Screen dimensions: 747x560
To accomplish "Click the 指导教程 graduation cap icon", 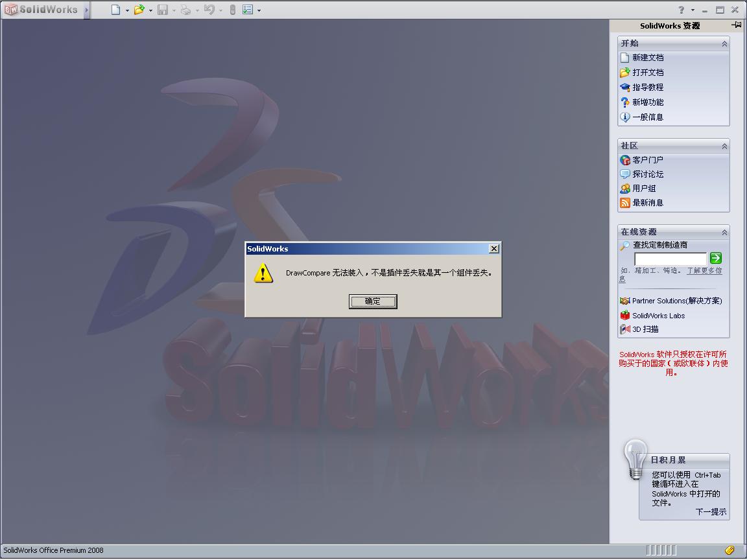I will 624,87.
